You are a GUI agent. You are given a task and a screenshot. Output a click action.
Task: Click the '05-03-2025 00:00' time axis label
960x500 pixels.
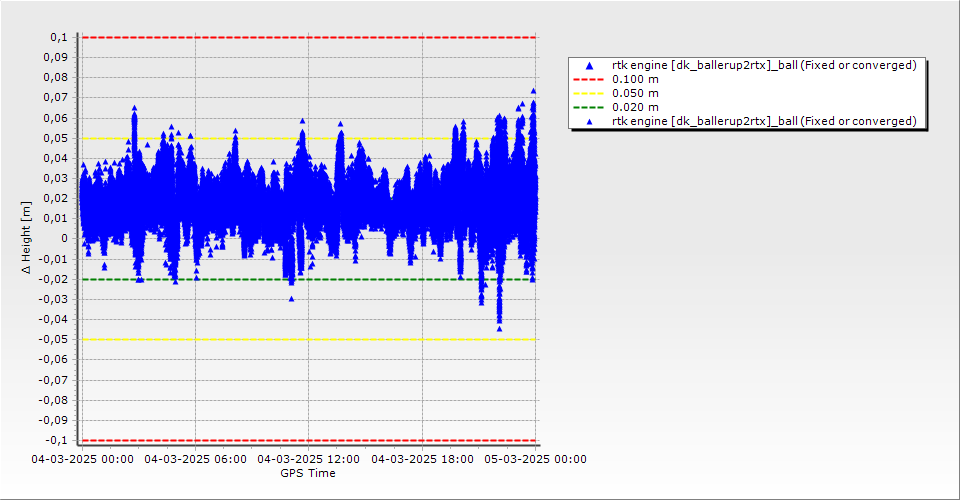coord(535,459)
